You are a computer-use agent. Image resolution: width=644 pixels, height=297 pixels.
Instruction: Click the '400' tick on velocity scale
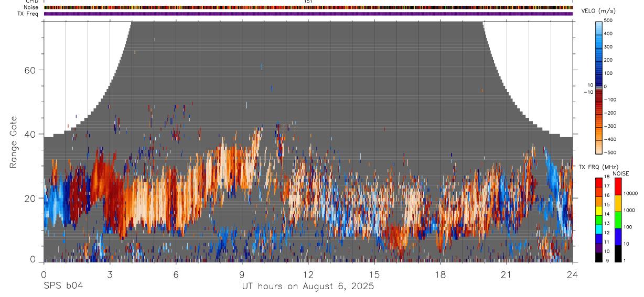coord(608,34)
